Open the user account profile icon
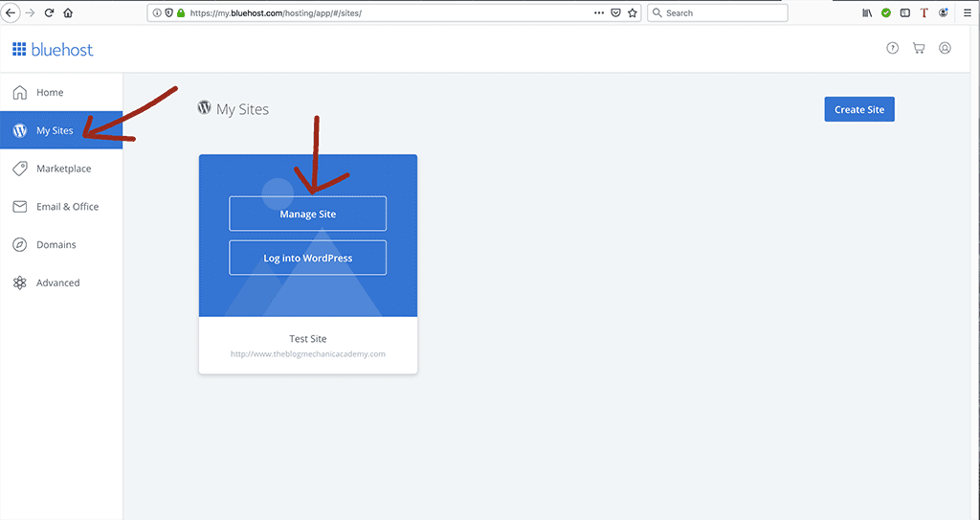980x520 pixels. [945, 49]
